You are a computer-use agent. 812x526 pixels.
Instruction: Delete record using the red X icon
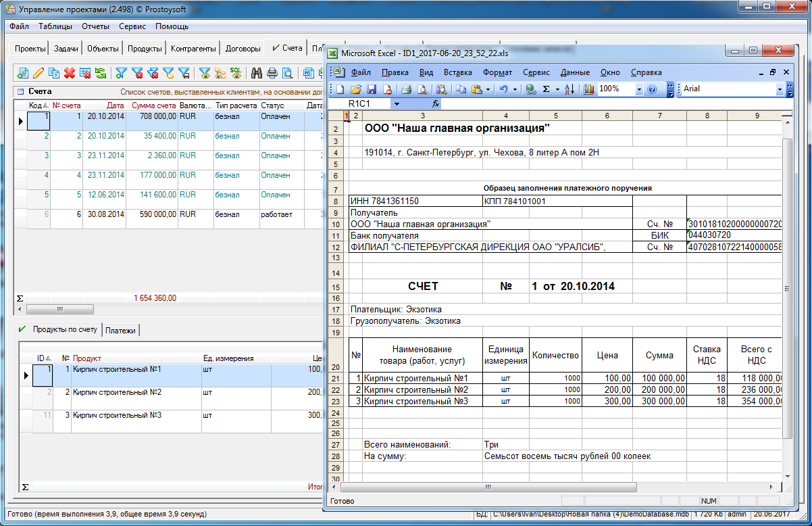coord(70,72)
